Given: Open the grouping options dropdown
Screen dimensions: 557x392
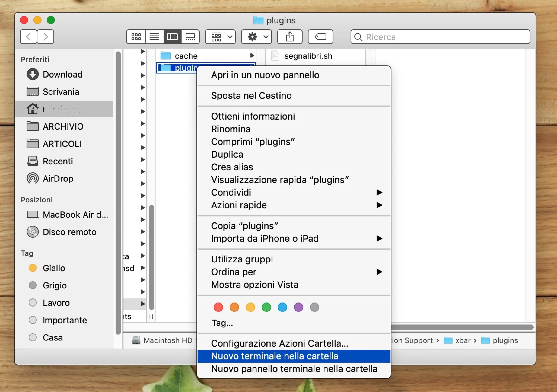Looking at the screenshot, I should click(220, 37).
